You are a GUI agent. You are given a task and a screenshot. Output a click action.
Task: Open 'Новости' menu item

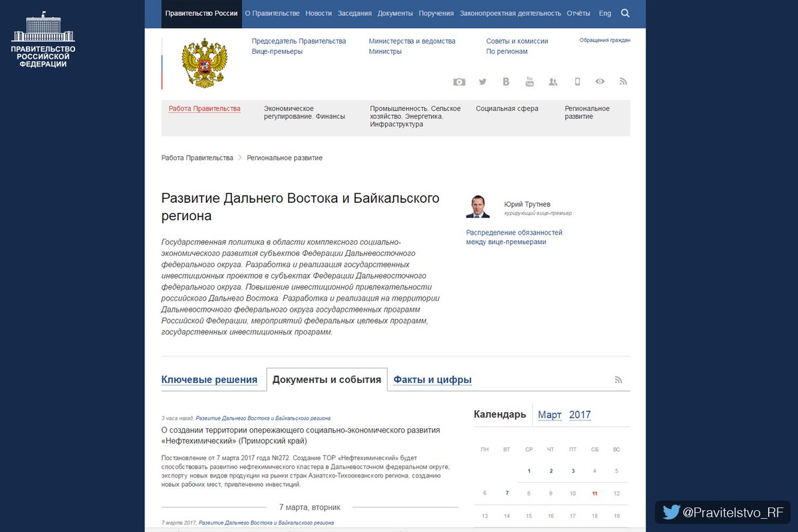(x=319, y=13)
